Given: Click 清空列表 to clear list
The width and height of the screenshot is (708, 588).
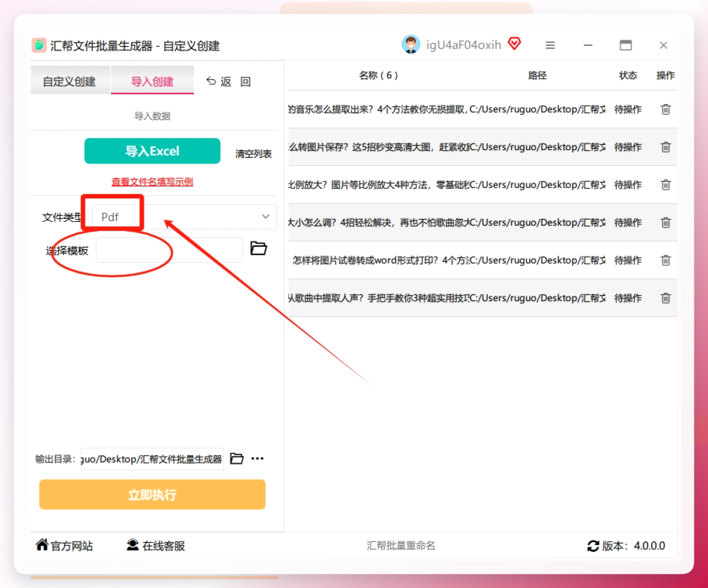Looking at the screenshot, I should 253,154.
